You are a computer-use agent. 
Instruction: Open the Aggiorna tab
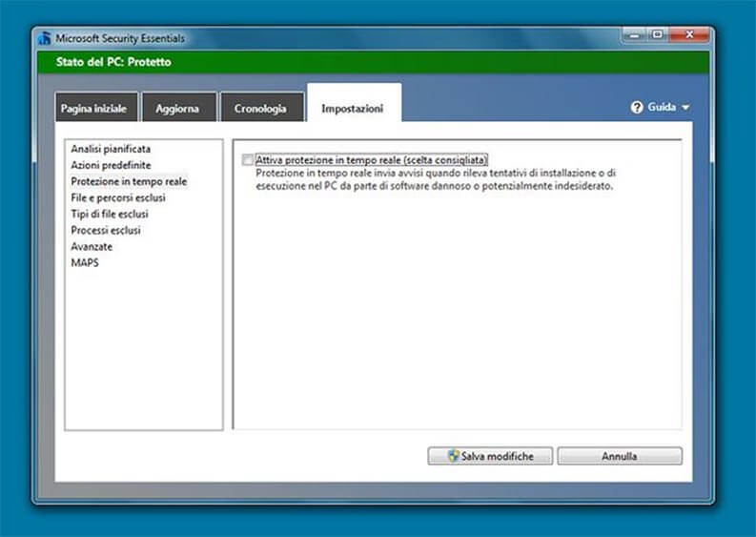pos(179,107)
